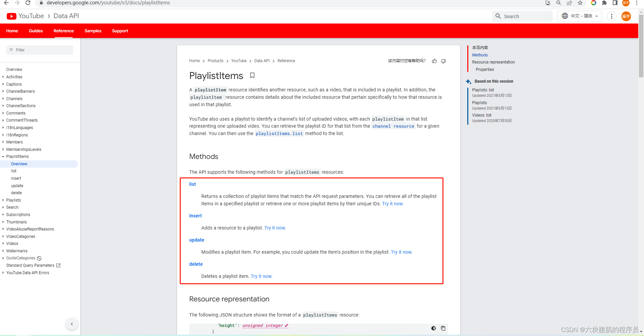
Task: Open the update method link
Action: (x=197, y=240)
